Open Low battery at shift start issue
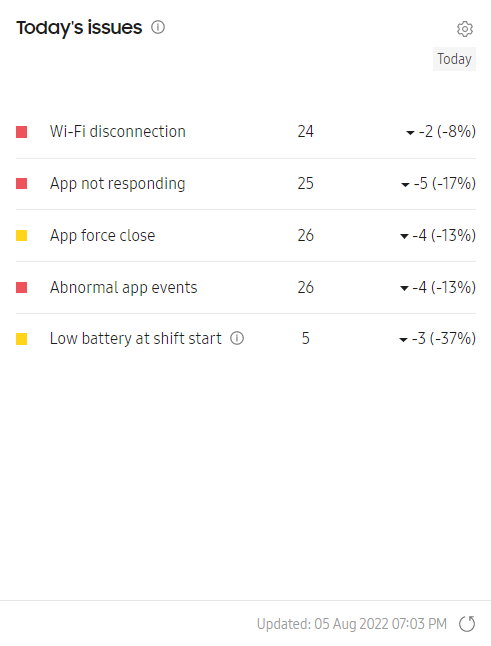 pos(246,339)
